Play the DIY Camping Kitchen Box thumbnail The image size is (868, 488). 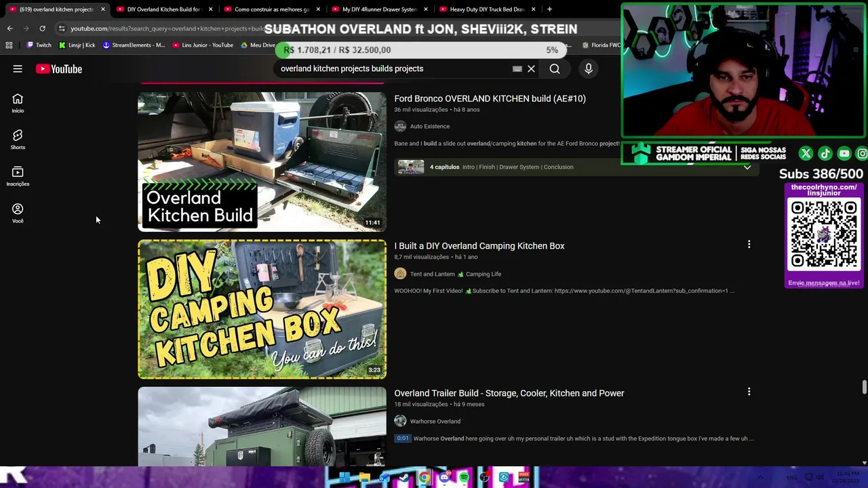tap(262, 309)
